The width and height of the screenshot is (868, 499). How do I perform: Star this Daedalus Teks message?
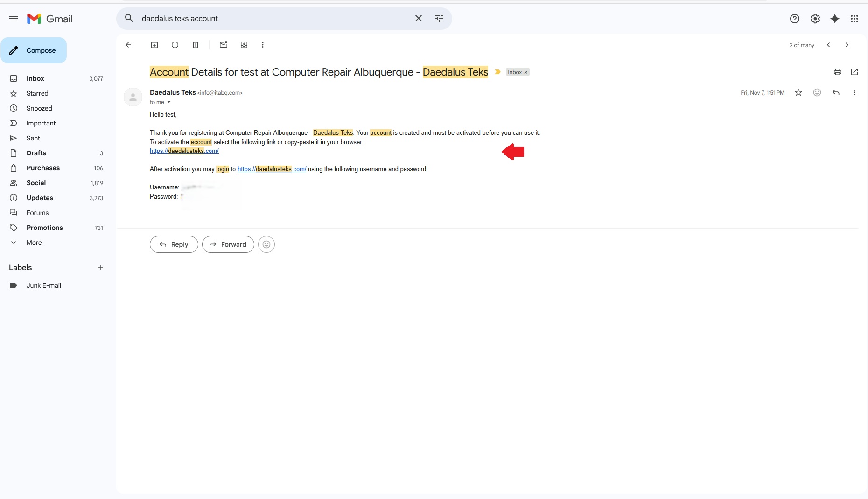pyautogui.click(x=798, y=92)
